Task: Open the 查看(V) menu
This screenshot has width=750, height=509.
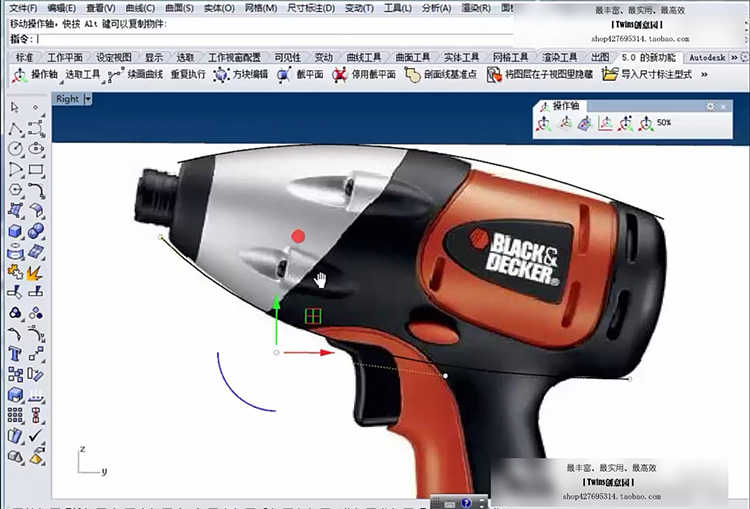Action: (x=100, y=8)
